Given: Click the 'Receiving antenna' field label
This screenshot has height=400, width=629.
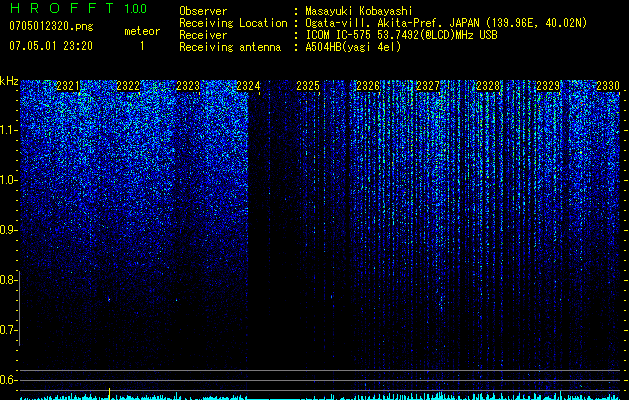Looking at the screenshot, I should pos(230,47).
